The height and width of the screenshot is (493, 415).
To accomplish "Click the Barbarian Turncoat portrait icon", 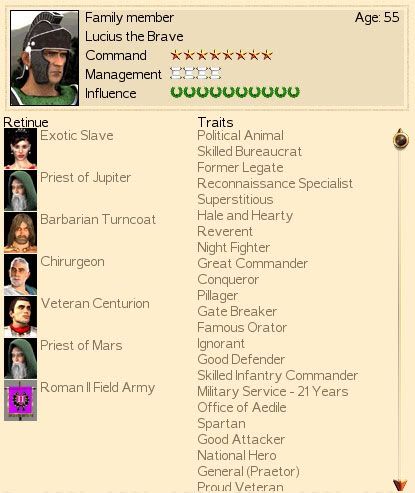I will (x=20, y=233).
